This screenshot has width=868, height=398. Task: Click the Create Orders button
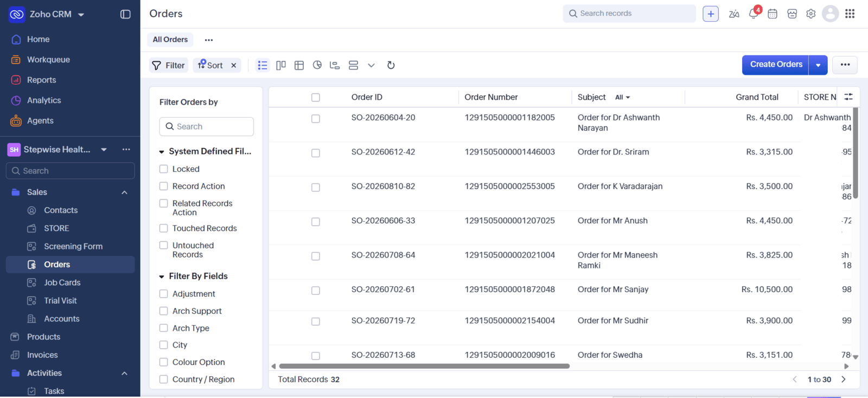click(776, 65)
